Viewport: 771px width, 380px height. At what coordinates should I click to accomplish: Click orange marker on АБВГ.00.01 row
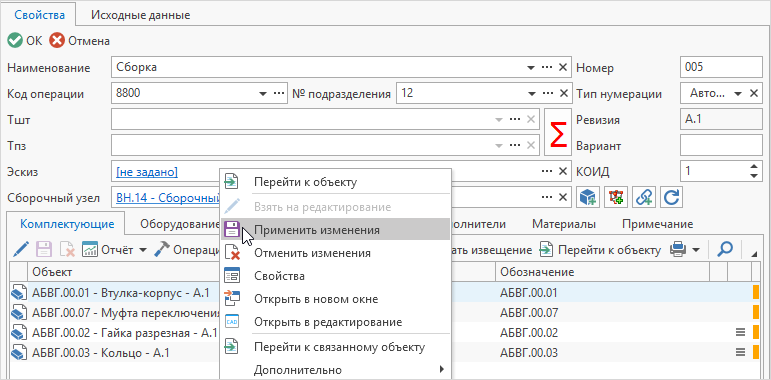point(756,293)
